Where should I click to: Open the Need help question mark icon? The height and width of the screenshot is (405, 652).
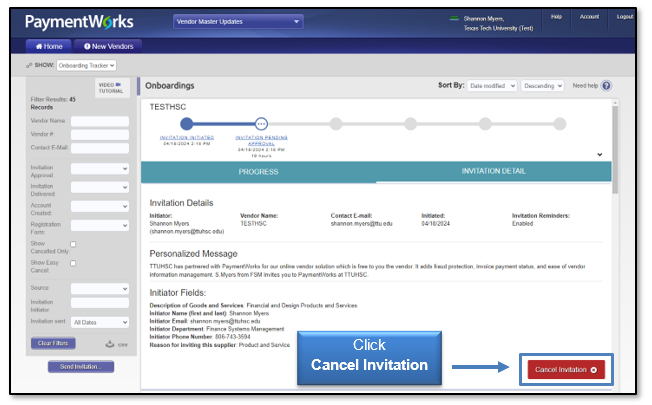[x=606, y=86]
